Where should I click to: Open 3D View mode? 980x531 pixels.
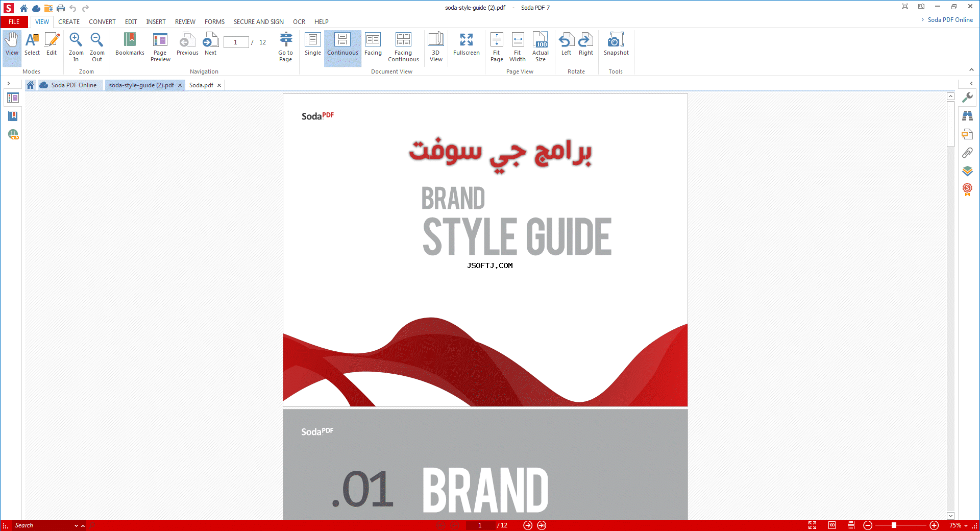coord(436,47)
